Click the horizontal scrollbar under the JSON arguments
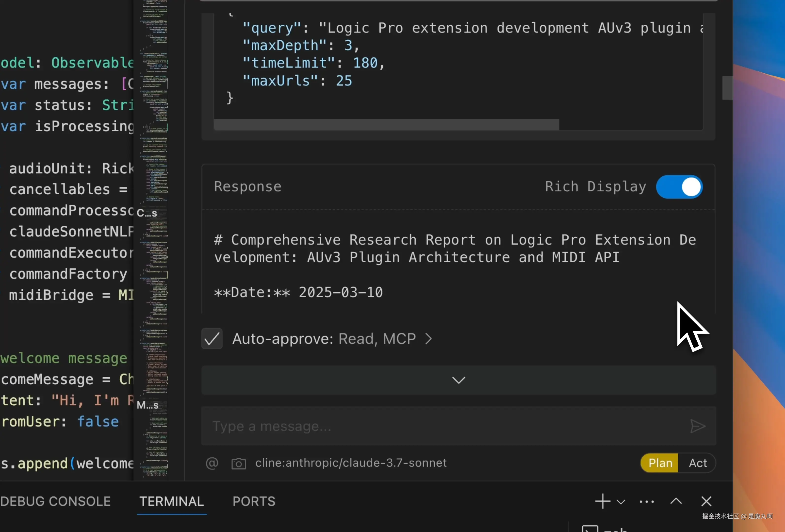Screen dimensions: 785x532 click(x=386, y=125)
